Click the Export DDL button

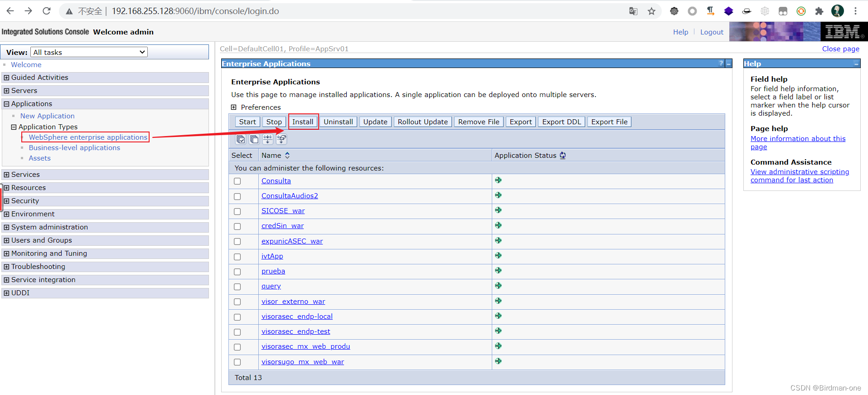pyautogui.click(x=562, y=122)
